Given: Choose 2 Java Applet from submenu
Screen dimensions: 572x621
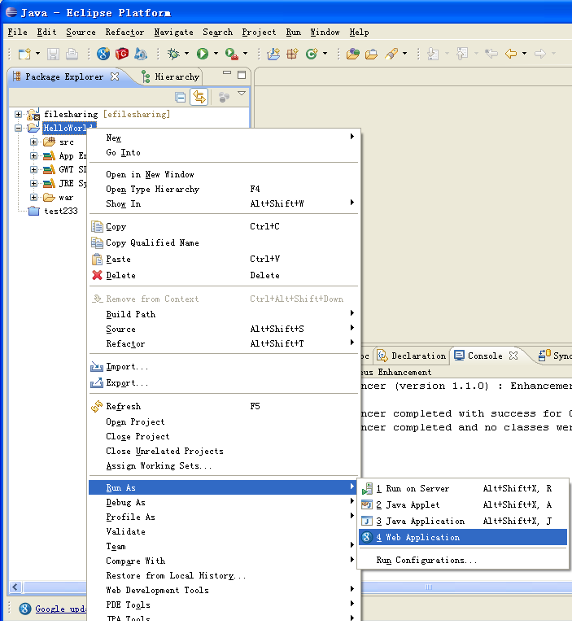Looking at the screenshot, I should [x=463, y=505].
